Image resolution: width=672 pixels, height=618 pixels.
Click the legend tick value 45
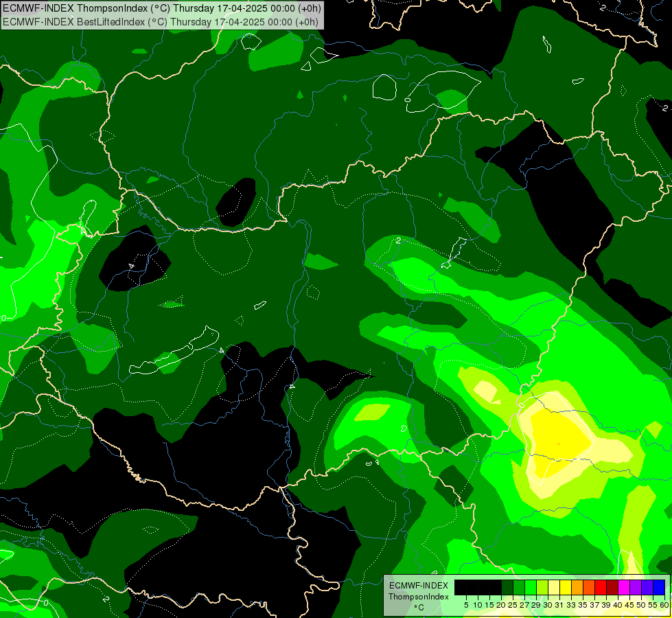[629, 605]
